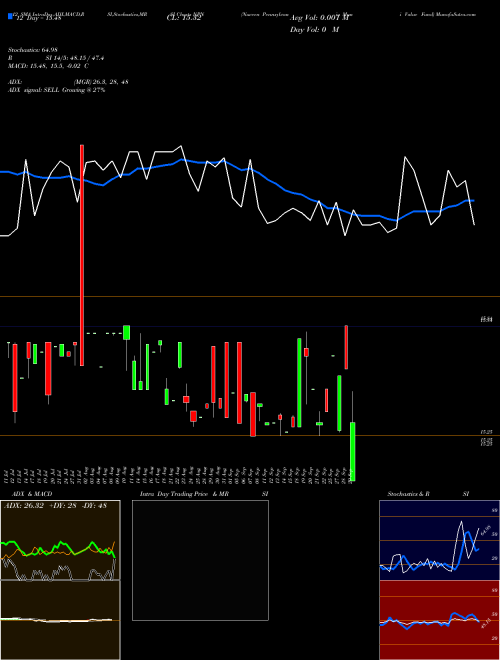Screen dimensions: 500x660
Task: Click the ADX (MGR) 26.3, 28, 48 line
Action: tap(68, 82)
